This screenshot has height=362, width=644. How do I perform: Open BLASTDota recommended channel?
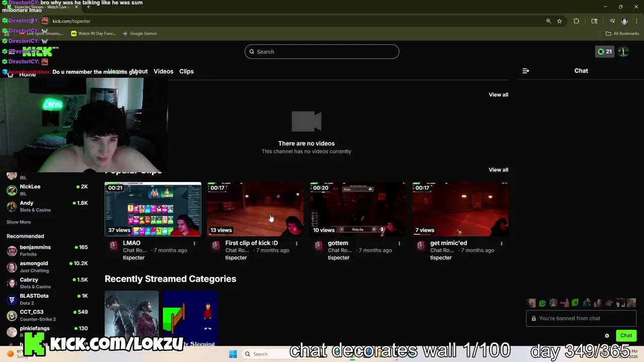point(47,299)
